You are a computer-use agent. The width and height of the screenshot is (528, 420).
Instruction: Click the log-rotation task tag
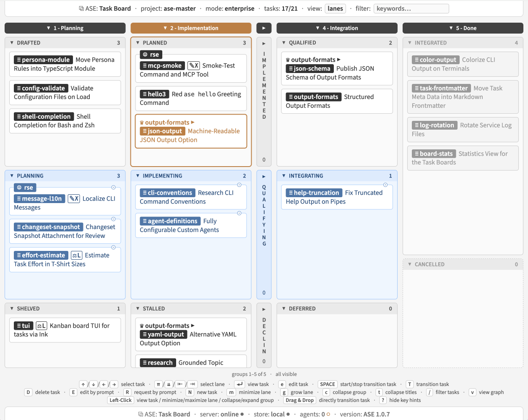tap(434, 125)
